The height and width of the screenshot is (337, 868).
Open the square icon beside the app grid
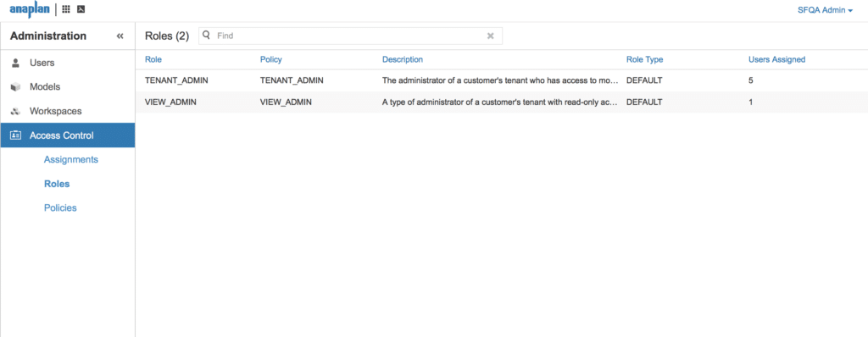[81, 9]
